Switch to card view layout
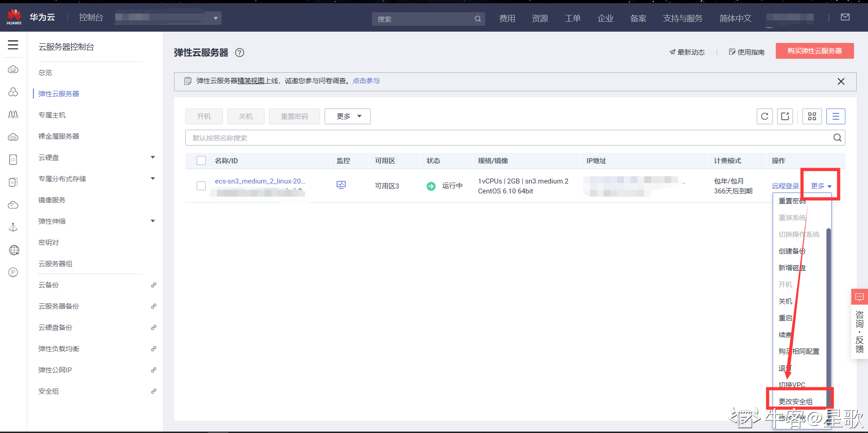Image resolution: width=868 pixels, height=433 pixels. coord(812,116)
